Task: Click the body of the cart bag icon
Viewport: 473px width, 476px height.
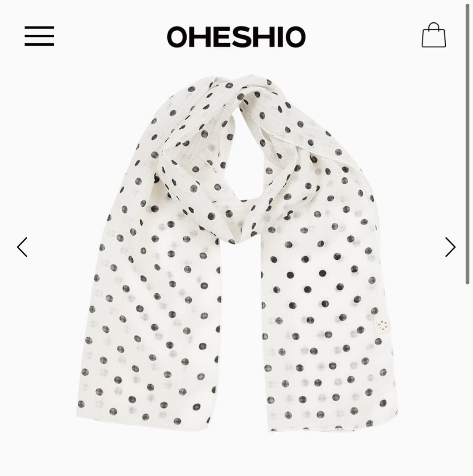Action: pos(433,39)
